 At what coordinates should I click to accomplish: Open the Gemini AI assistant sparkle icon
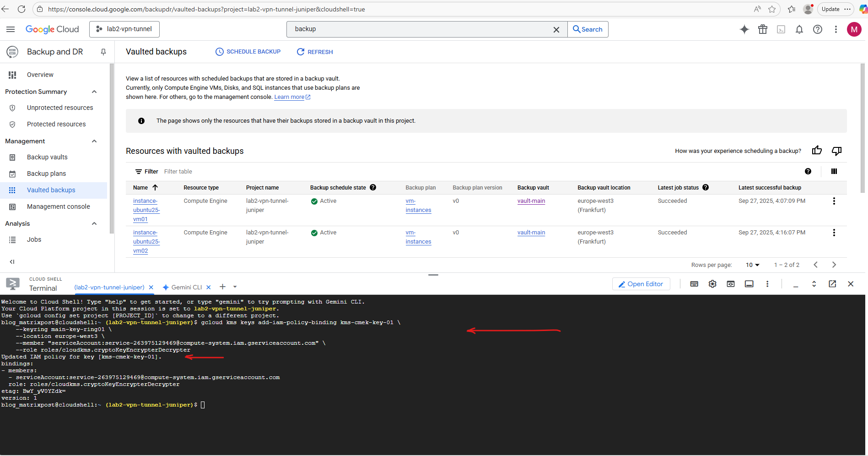[x=744, y=29]
